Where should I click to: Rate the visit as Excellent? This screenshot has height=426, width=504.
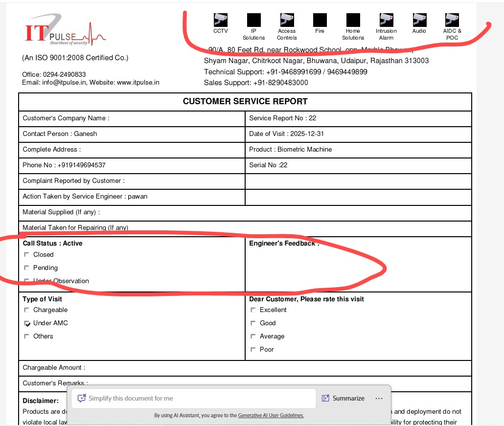pos(253,310)
